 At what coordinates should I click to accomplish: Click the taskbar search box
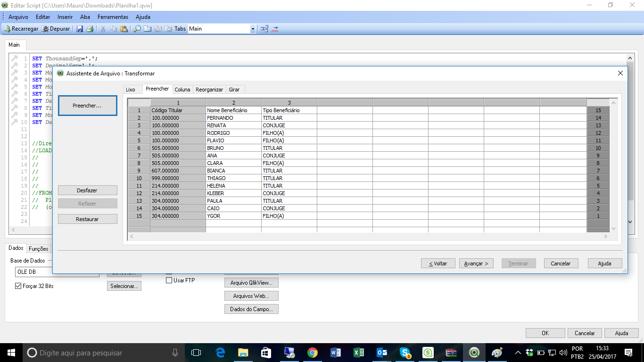click(104, 353)
